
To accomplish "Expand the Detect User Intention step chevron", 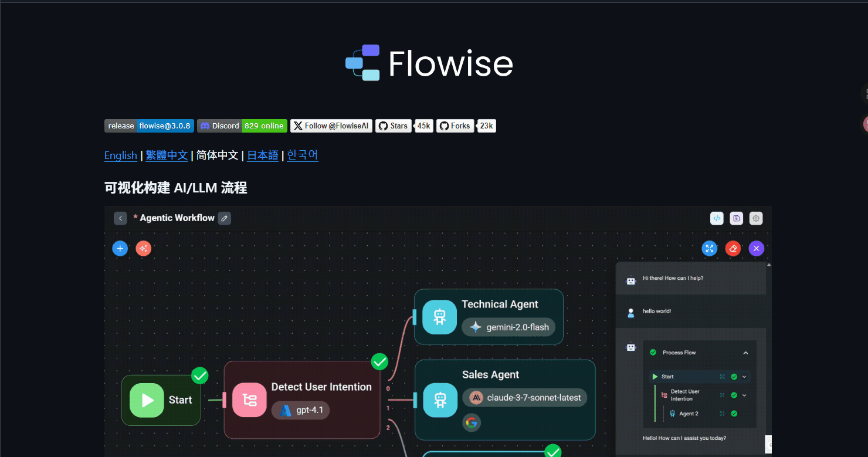I will [x=744, y=395].
